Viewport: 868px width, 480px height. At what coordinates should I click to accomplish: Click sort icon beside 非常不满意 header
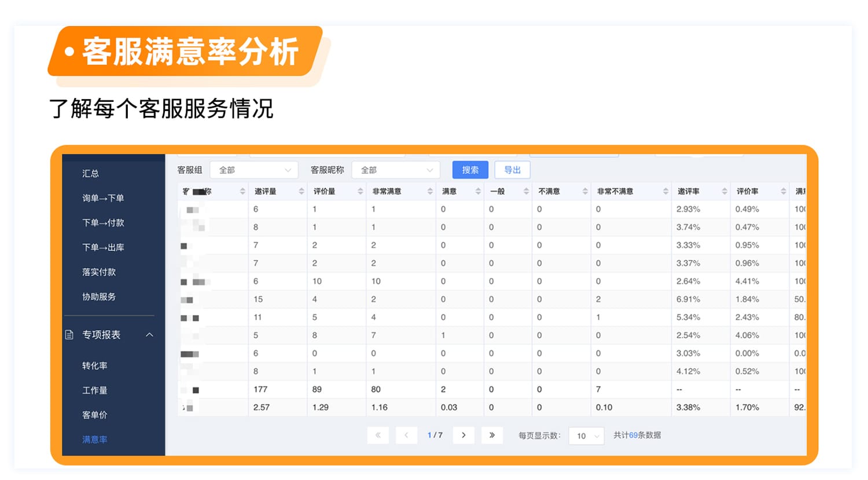(665, 191)
